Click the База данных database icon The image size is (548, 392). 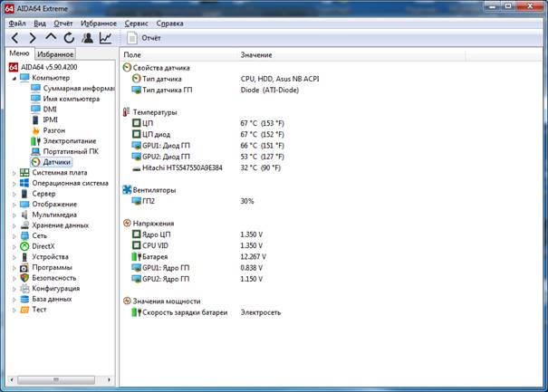coord(24,299)
